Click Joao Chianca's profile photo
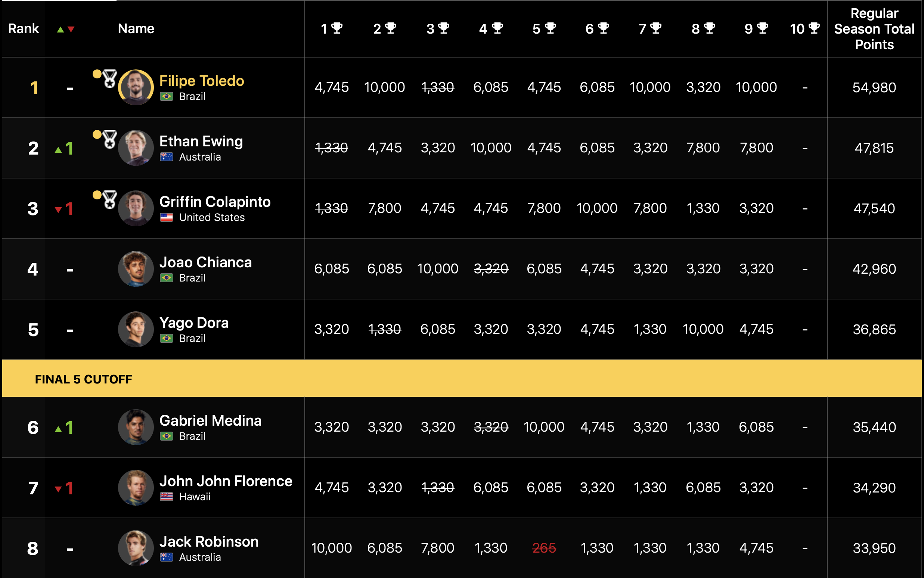The width and height of the screenshot is (924, 578). [x=136, y=269]
